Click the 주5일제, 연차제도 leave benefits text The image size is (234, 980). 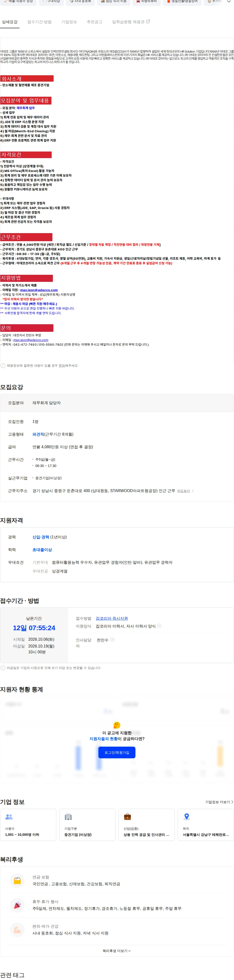(107, 909)
